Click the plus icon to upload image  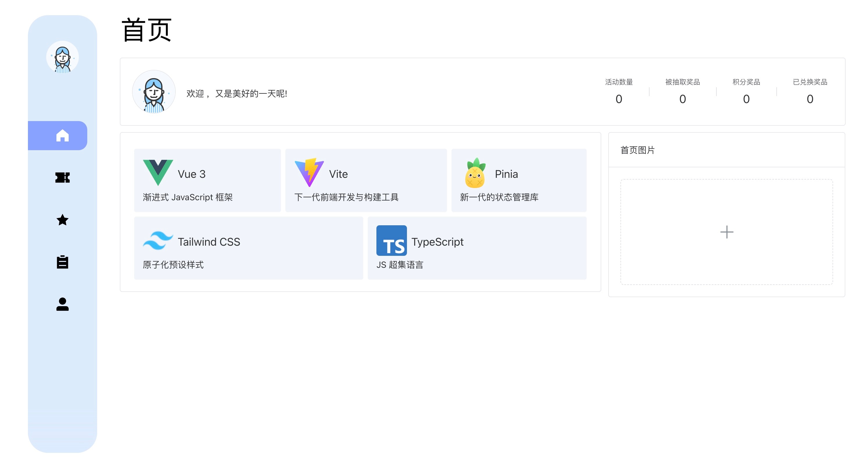(726, 232)
